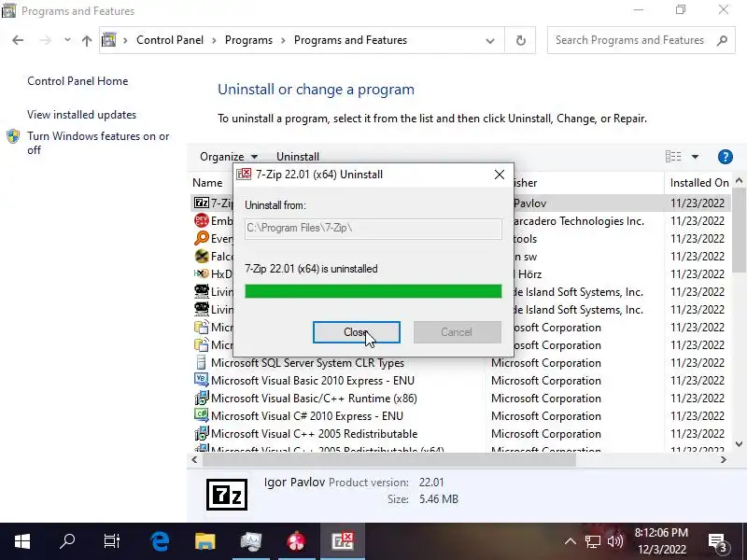Click the volume speaker tray icon
Image resolution: width=747 pixels, height=560 pixels.
pos(615,541)
